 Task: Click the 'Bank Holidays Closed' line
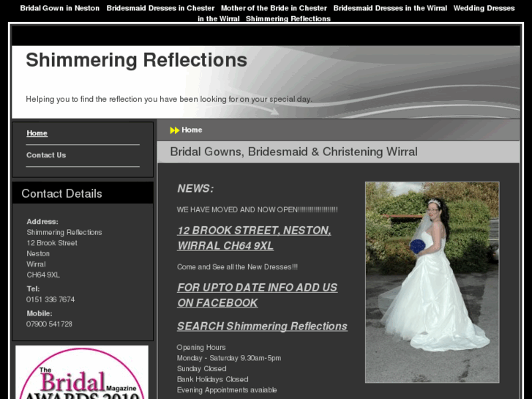pyautogui.click(x=213, y=379)
